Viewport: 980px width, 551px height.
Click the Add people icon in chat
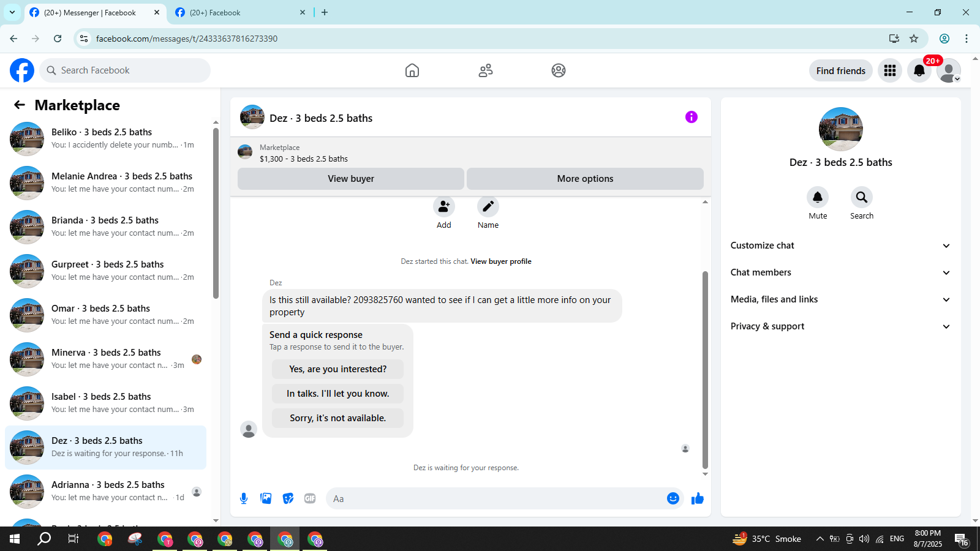(x=444, y=206)
